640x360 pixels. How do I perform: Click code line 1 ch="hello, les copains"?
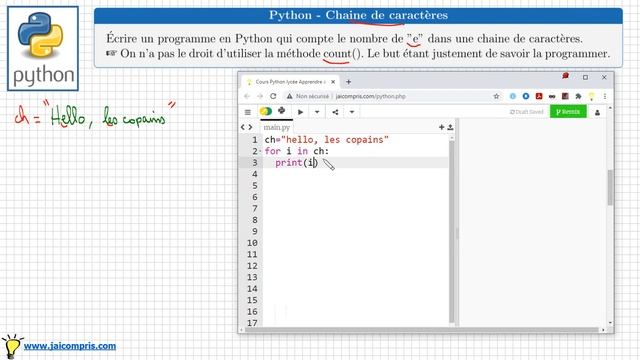click(x=327, y=140)
